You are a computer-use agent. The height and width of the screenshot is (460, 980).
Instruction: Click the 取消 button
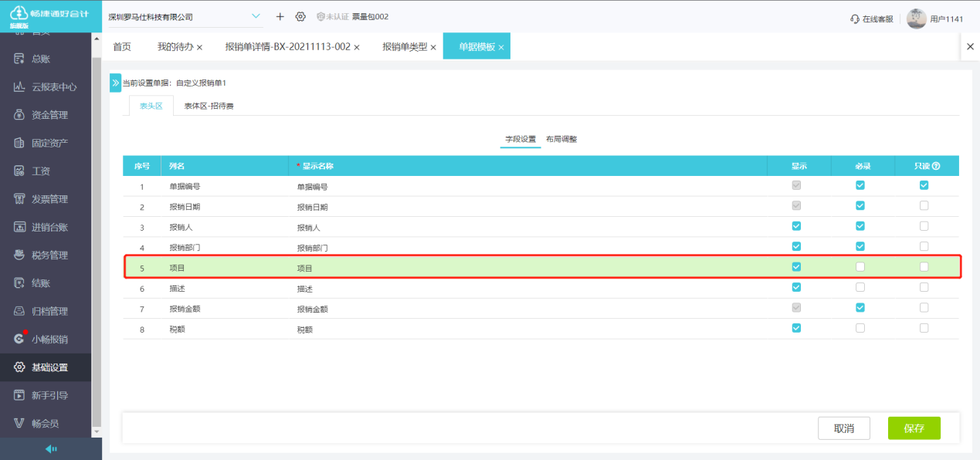coord(843,428)
